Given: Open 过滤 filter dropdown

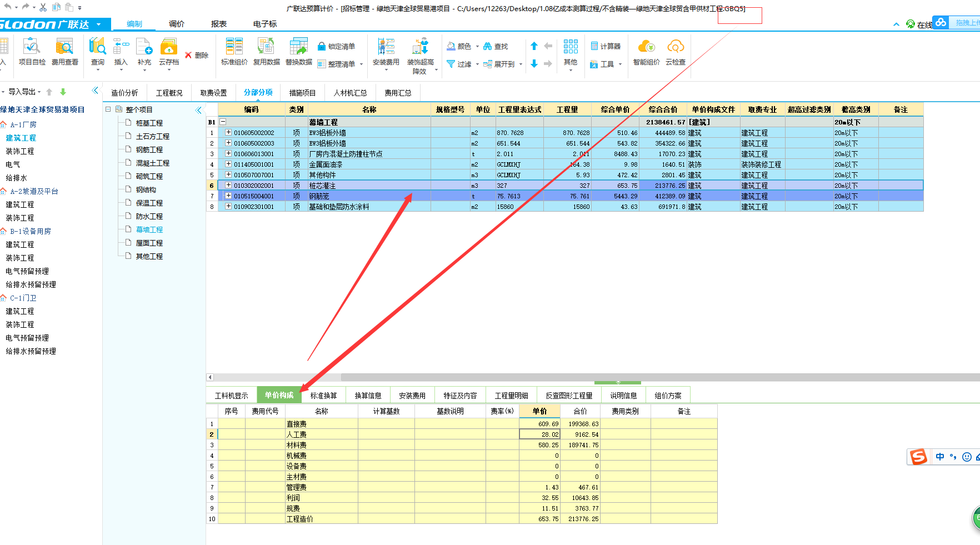Looking at the screenshot, I should [x=463, y=64].
